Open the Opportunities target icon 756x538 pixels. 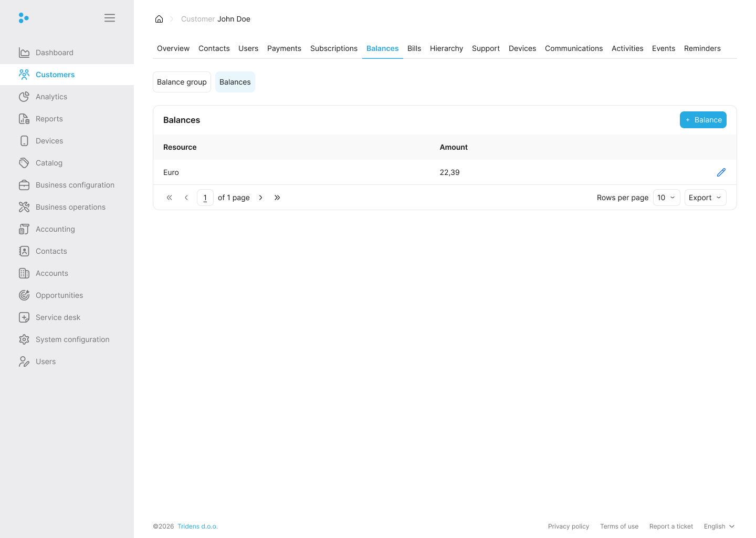click(x=24, y=295)
